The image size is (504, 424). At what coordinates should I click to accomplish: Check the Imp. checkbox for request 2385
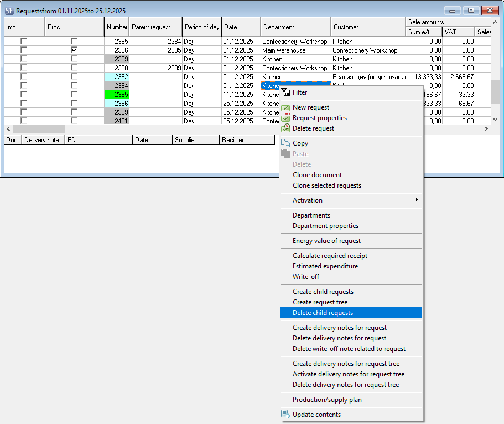pos(24,42)
